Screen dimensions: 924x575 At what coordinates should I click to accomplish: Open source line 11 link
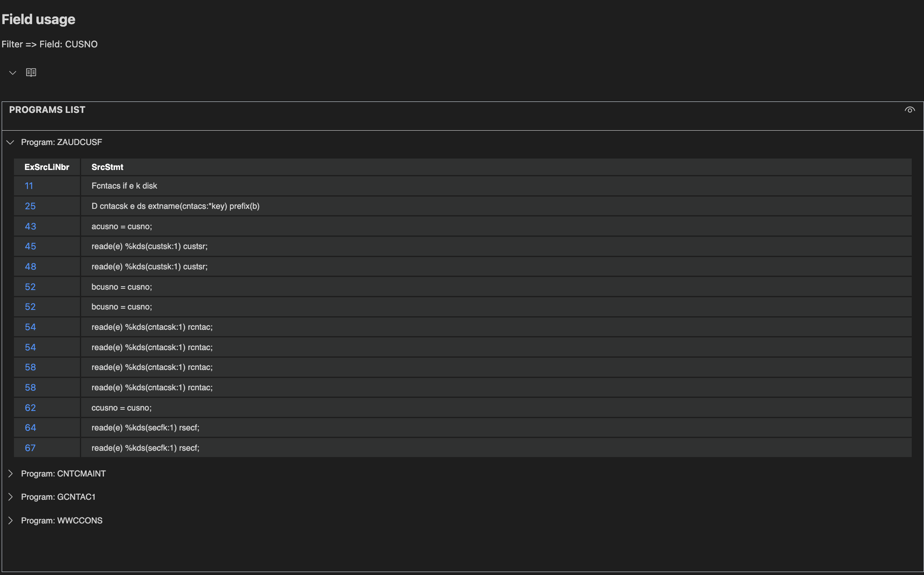[29, 186]
